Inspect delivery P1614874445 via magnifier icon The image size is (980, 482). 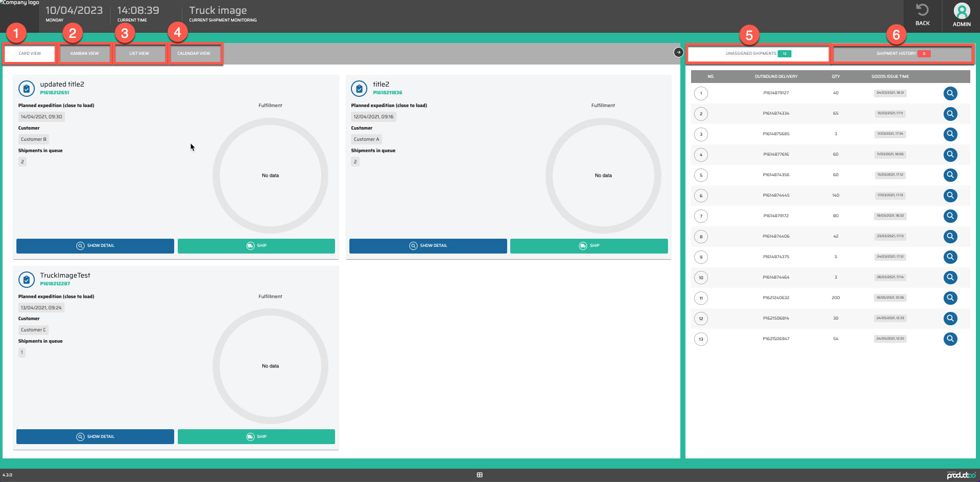coord(950,196)
